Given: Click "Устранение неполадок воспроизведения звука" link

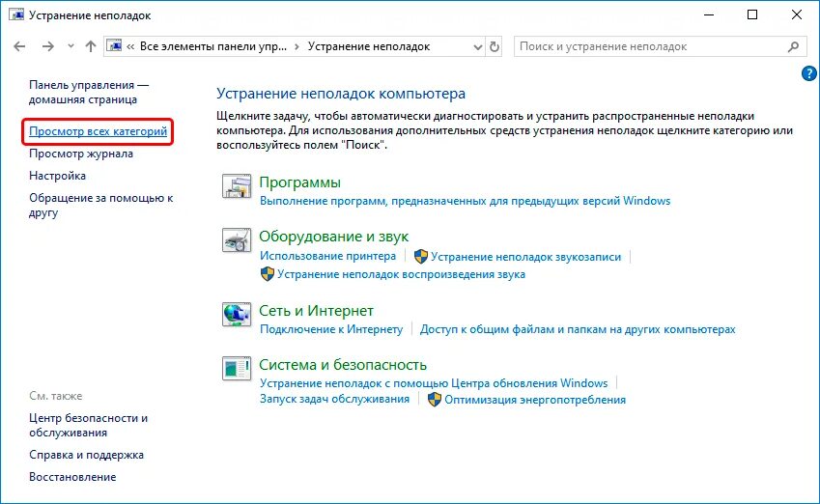Looking at the screenshot, I should [401, 274].
